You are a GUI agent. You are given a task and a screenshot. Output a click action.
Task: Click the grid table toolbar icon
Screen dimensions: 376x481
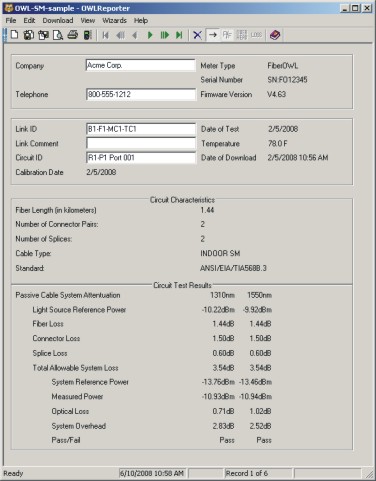pyautogui.click(x=242, y=35)
